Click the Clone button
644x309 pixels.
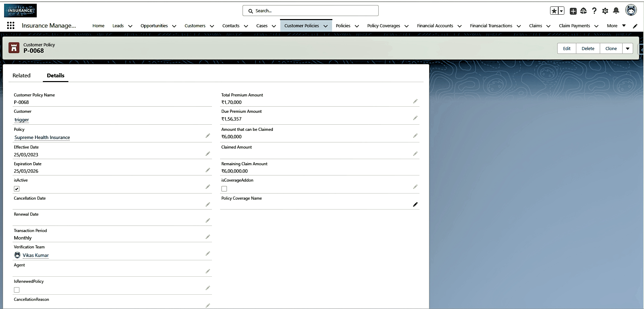[611, 48]
